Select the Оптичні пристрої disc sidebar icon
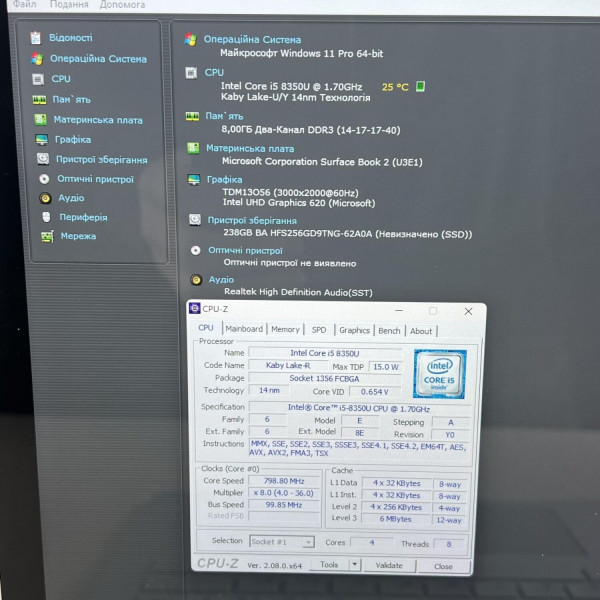The width and height of the screenshot is (600, 600). tap(44, 179)
